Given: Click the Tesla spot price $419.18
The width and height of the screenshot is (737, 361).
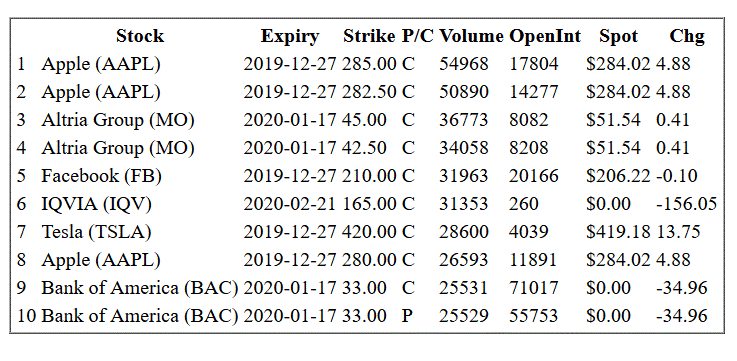Looking at the screenshot, I should point(619,232).
